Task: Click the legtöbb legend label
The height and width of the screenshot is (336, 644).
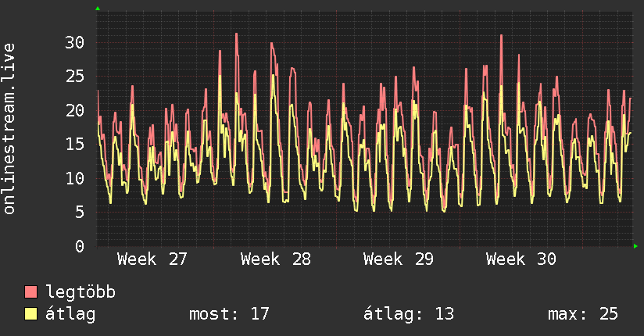Action: [80, 292]
